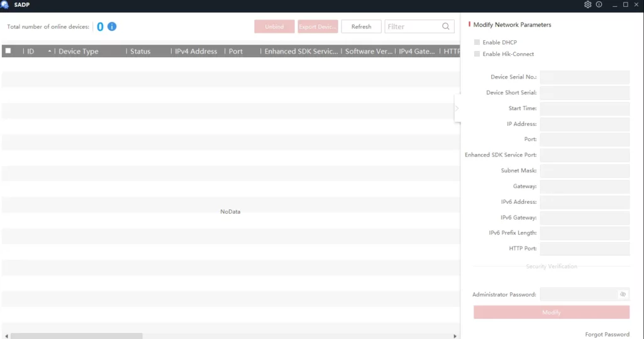This screenshot has height=339, width=644.
Task: Toggle password visibility eye icon
Action: click(x=623, y=294)
